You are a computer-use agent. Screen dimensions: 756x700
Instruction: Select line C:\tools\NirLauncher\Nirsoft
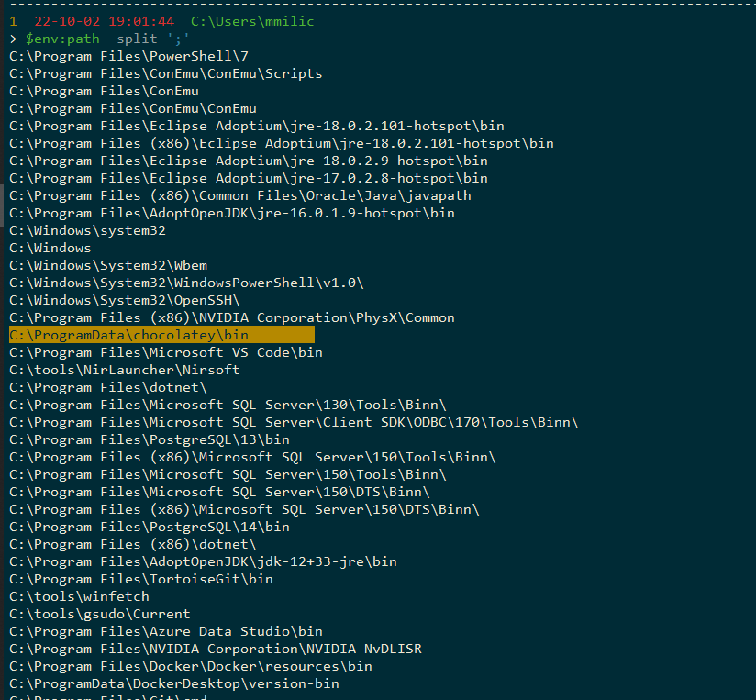tap(125, 371)
